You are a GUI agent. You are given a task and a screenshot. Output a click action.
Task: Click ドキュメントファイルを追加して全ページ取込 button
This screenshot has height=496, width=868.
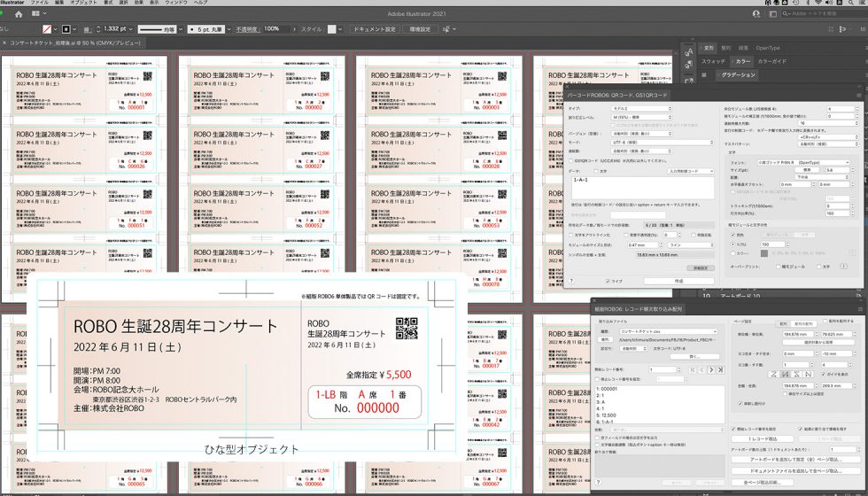(795, 470)
